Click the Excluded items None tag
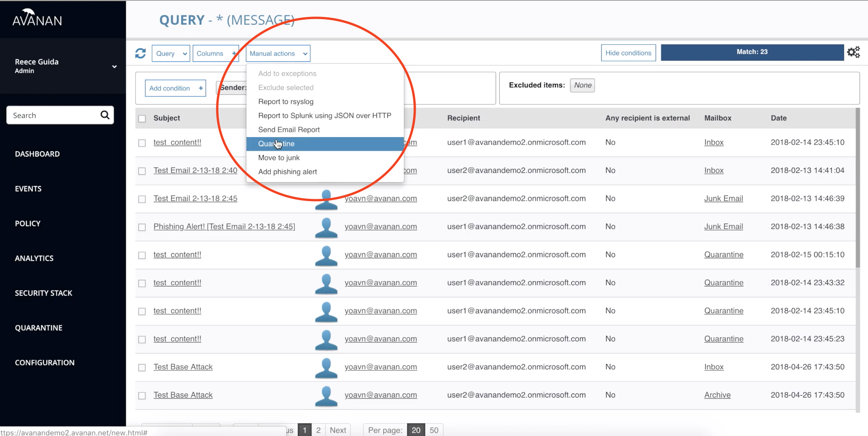 click(x=583, y=85)
